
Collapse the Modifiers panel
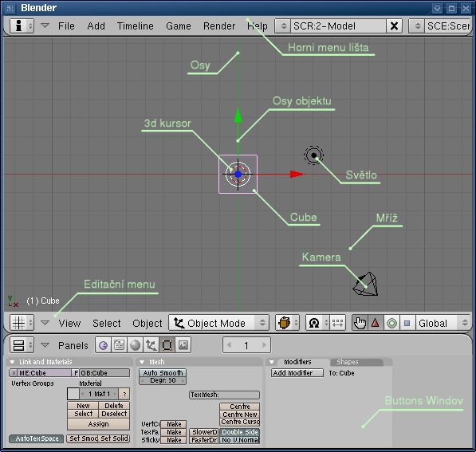pos(272,362)
